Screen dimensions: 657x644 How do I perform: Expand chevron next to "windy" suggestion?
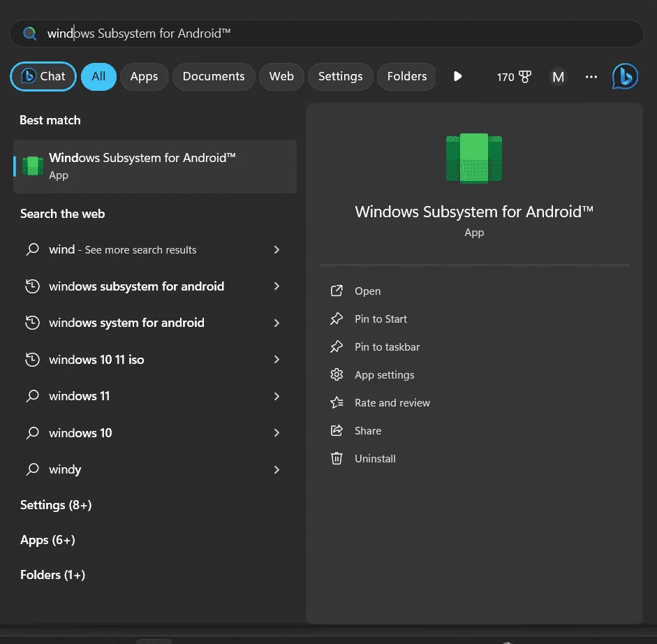pos(276,469)
